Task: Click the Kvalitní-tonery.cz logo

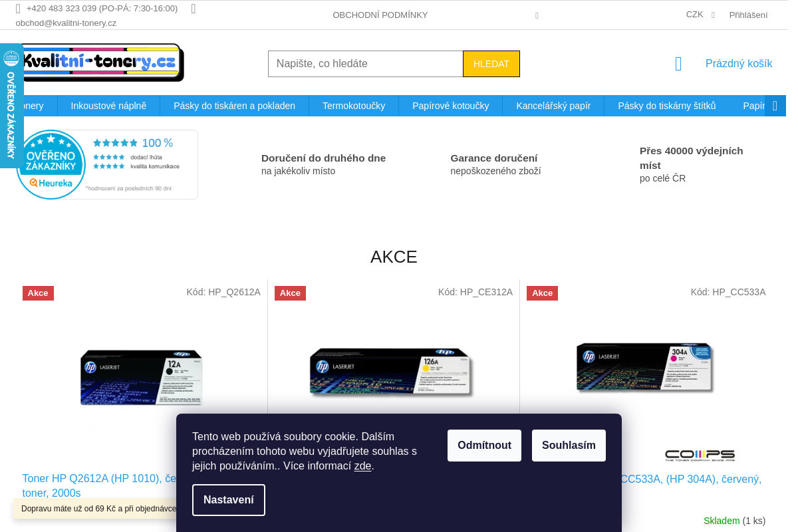Action: pyautogui.click(x=100, y=63)
